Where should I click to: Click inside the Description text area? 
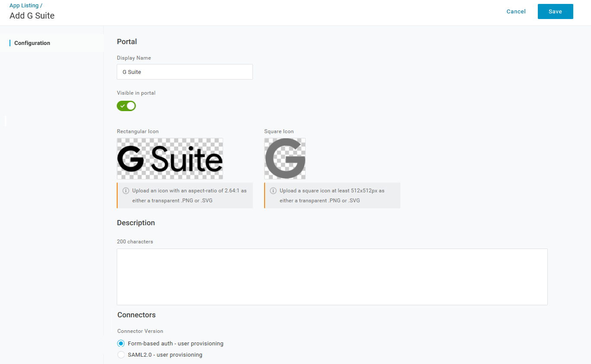click(x=332, y=277)
